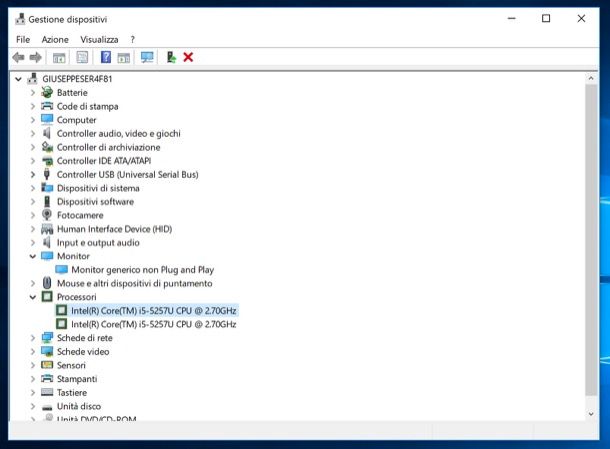This screenshot has width=610, height=449.
Task: Select the second Intel Core i5-5257U entry
Action: click(153, 324)
